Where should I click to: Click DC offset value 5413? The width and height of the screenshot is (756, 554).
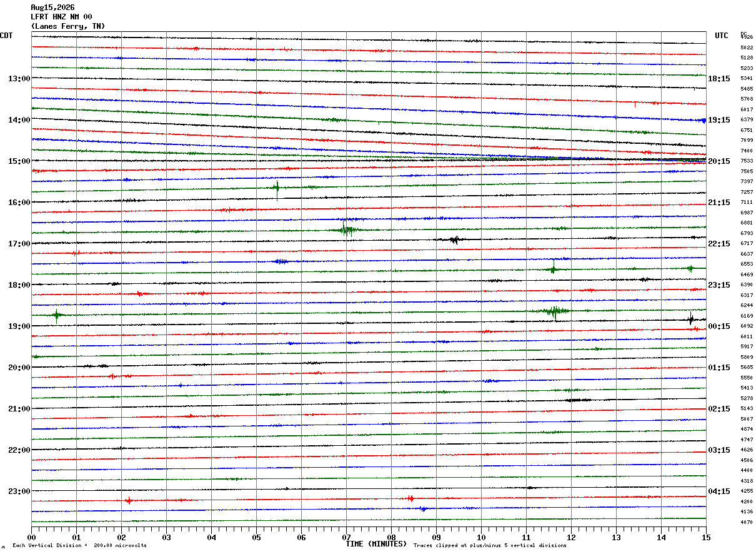(x=747, y=388)
